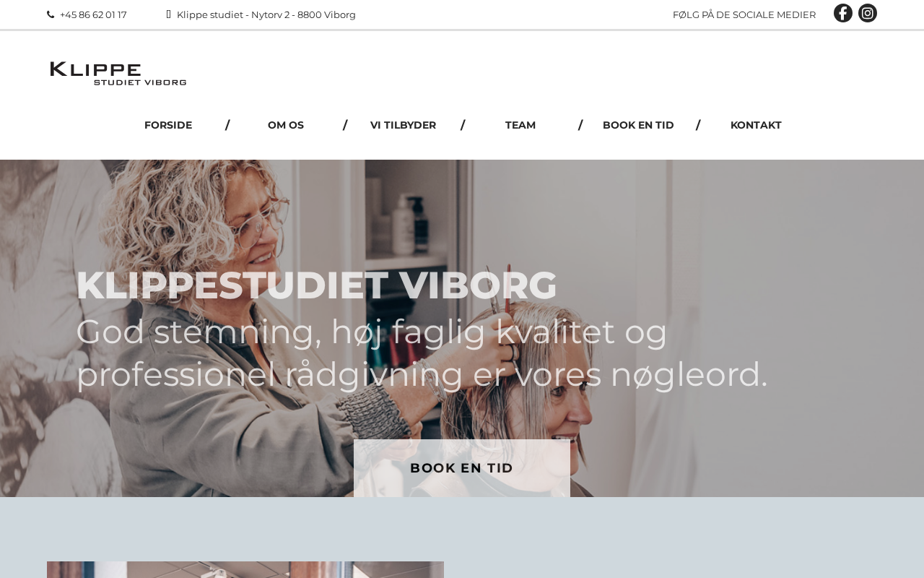The width and height of the screenshot is (924, 578).
Task: Select Vi Tilbyder in the navigation
Action: point(403,125)
